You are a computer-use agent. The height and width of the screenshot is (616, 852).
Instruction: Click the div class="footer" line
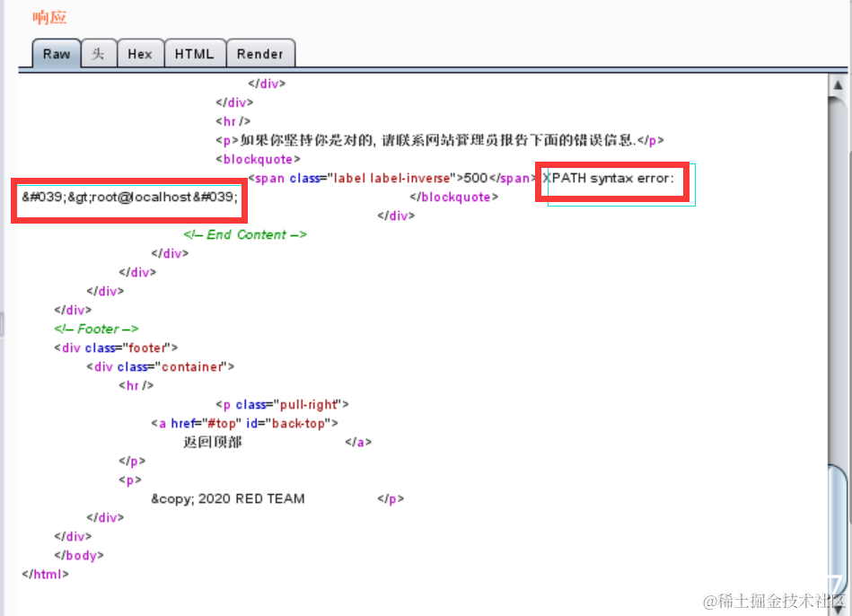(x=116, y=348)
